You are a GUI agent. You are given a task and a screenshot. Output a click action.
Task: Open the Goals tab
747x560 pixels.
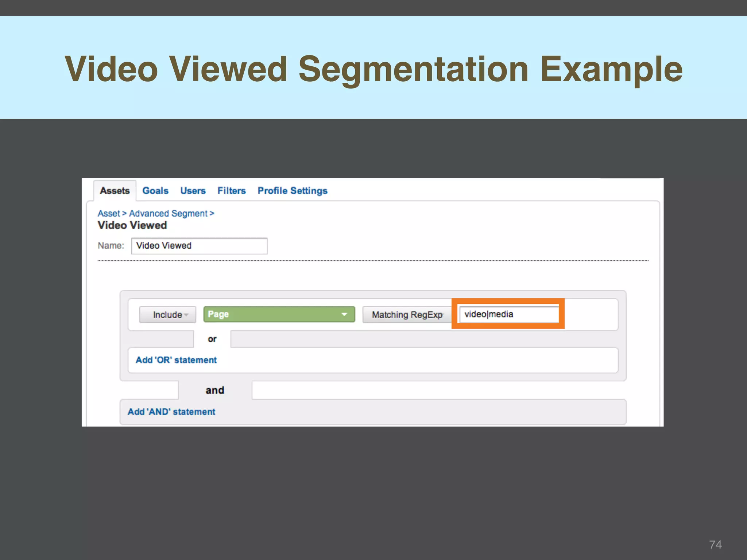tap(155, 191)
